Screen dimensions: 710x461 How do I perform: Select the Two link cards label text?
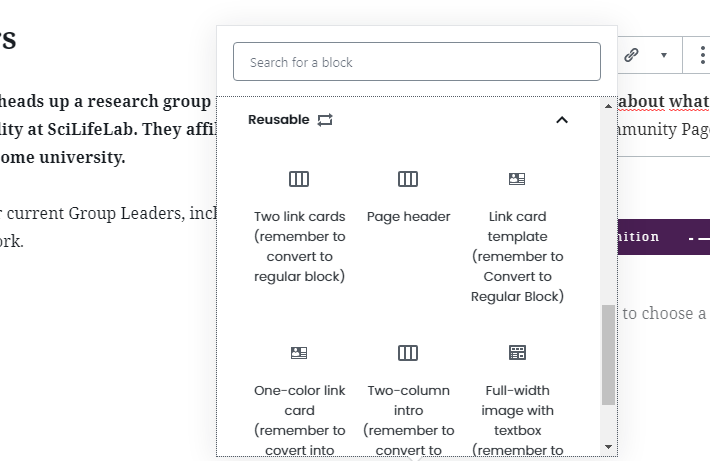tap(299, 246)
